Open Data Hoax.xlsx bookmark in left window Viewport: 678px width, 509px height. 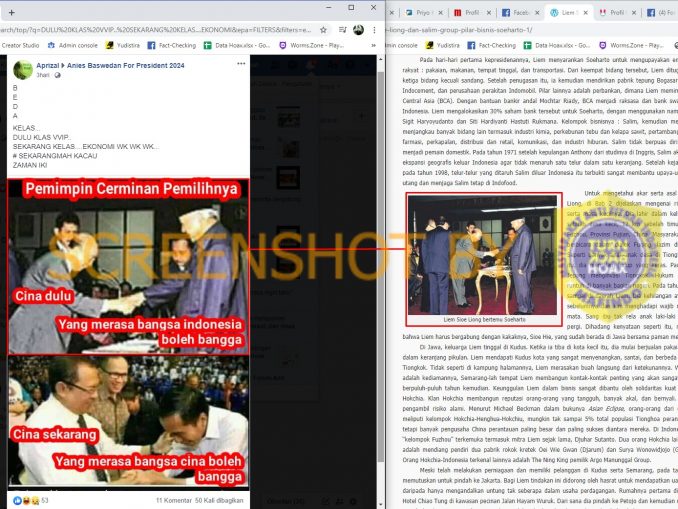237,45
